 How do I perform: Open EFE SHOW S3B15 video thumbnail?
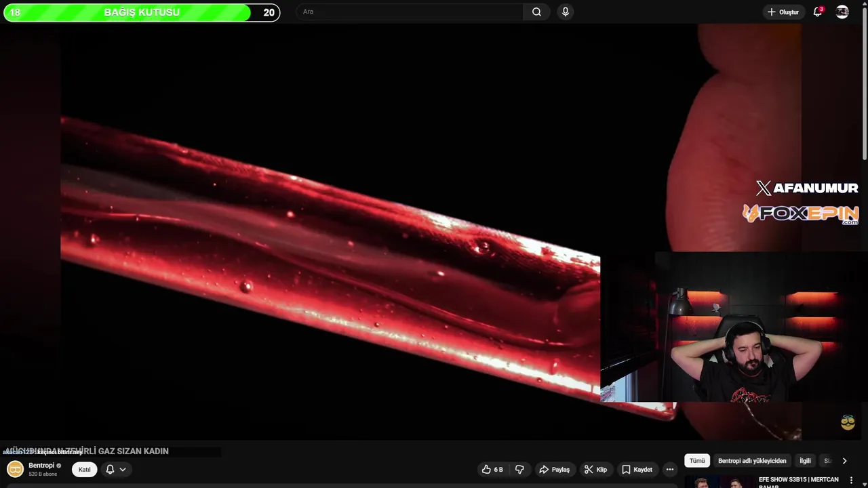click(x=717, y=482)
